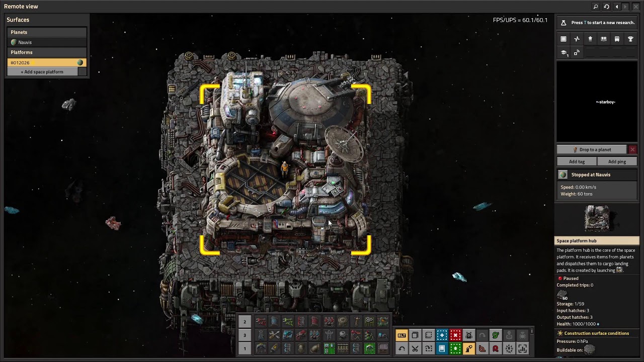Image resolution: width=644 pixels, height=362 pixels.
Task: Click the bar chart shortcut icon
Action: click(522, 348)
